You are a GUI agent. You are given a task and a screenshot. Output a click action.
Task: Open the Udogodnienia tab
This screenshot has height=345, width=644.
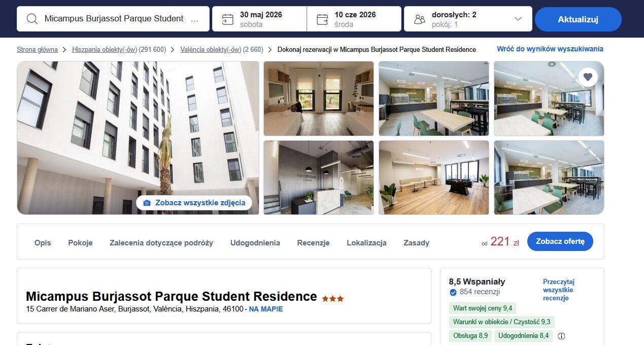[255, 243]
